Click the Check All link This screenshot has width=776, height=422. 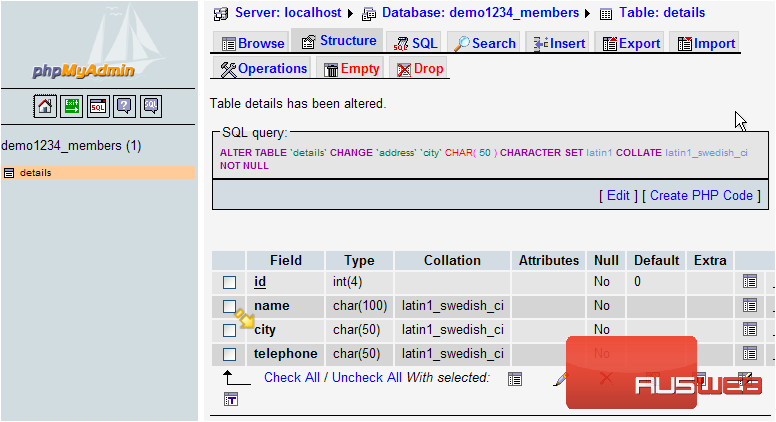point(291,377)
